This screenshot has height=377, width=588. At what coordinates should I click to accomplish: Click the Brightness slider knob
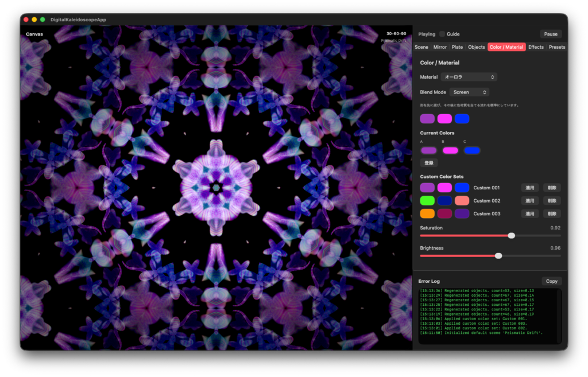[498, 255]
